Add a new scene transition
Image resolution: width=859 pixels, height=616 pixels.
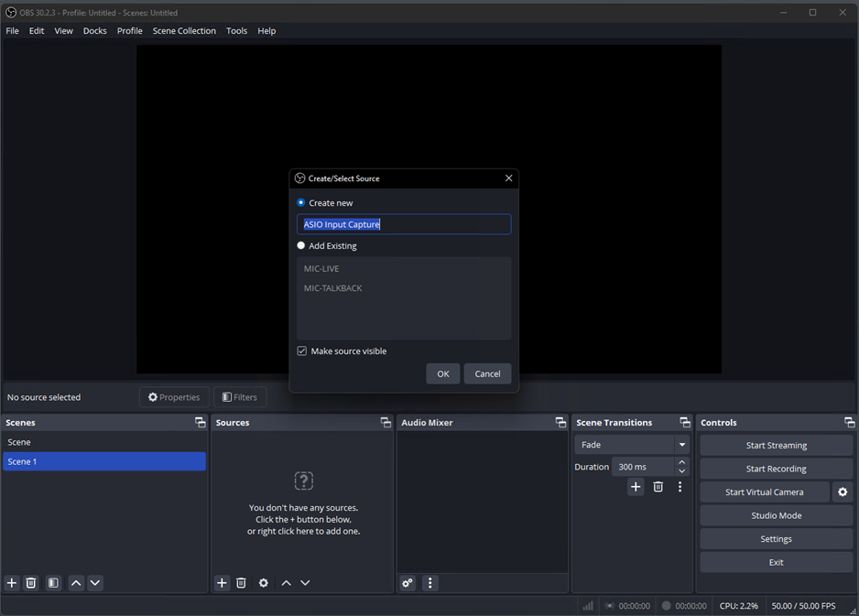tap(636, 487)
